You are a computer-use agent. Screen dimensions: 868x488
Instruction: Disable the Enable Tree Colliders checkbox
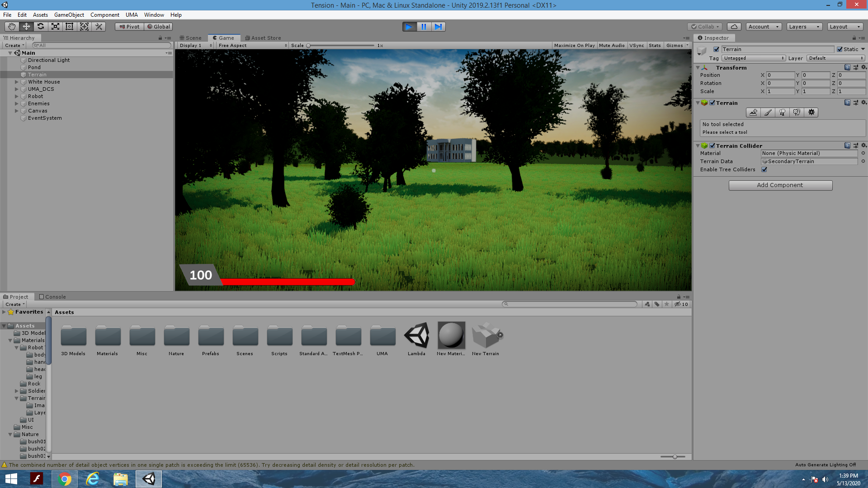pyautogui.click(x=764, y=169)
